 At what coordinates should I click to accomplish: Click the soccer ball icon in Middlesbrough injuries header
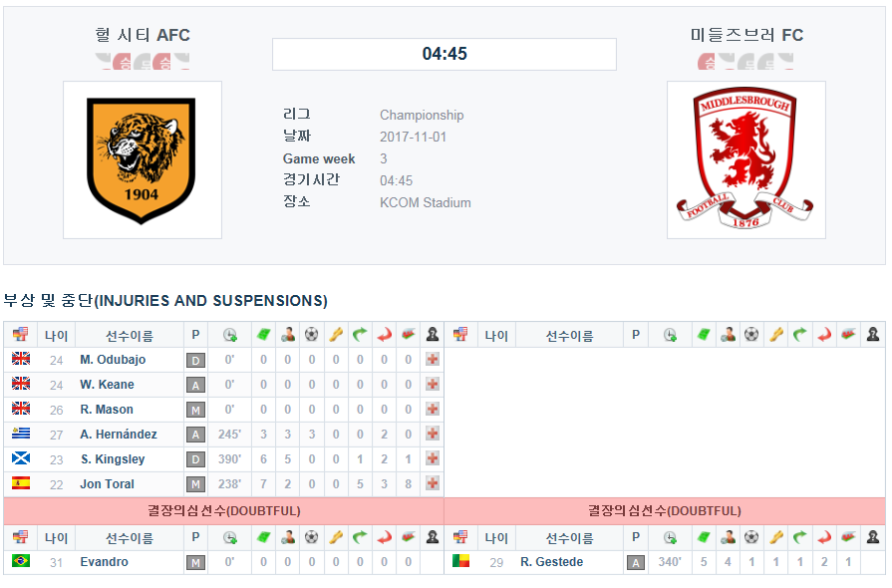751,335
